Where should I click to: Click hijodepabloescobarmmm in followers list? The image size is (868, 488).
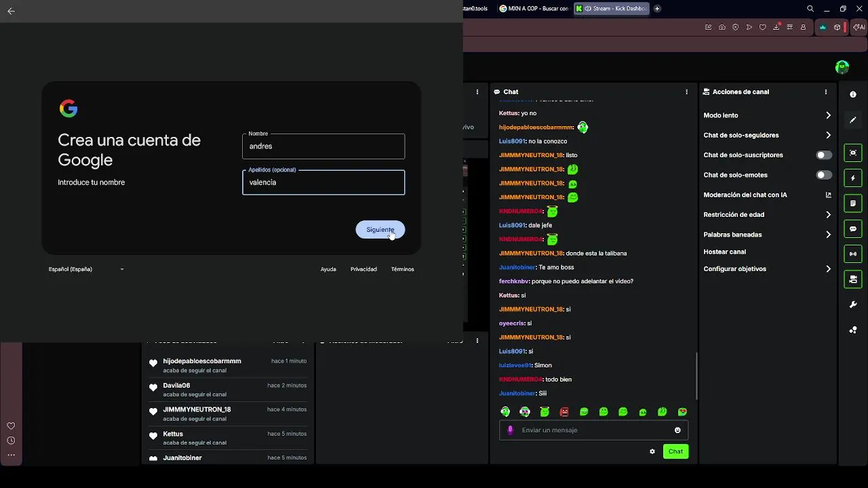tap(202, 361)
